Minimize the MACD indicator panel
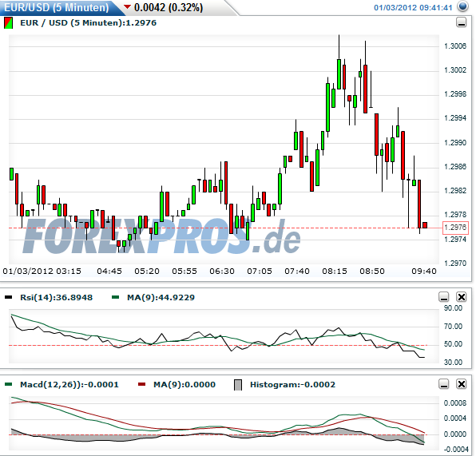This screenshot has width=476, height=456. coord(444,384)
